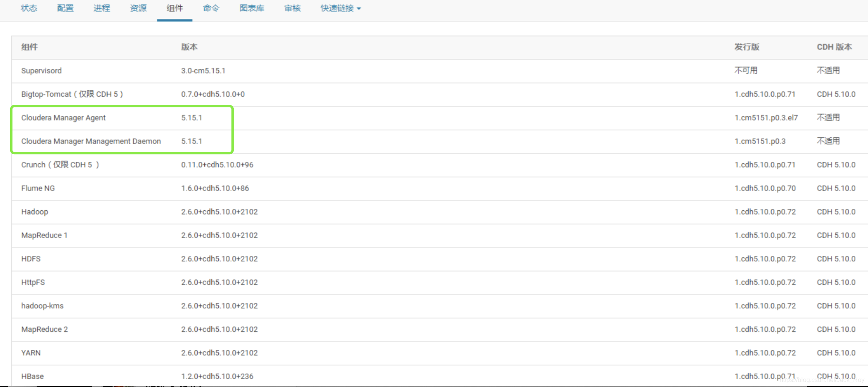
Task: Click Management Daemon version 5.15.1
Action: pyautogui.click(x=192, y=141)
